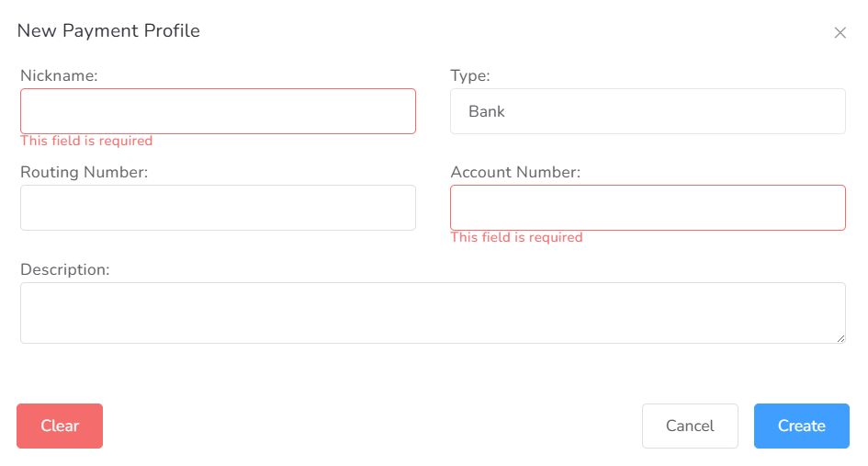Click the blue Create button
This screenshot has height=466, width=868.
(x=801, y=426)
